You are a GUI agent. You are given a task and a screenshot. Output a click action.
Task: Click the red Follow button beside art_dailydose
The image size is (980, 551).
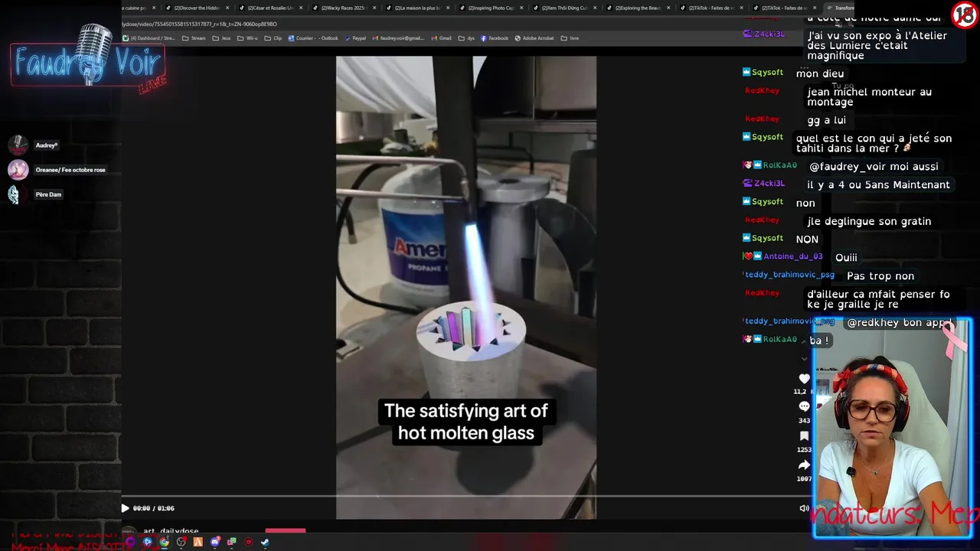(x=286, y=530)
